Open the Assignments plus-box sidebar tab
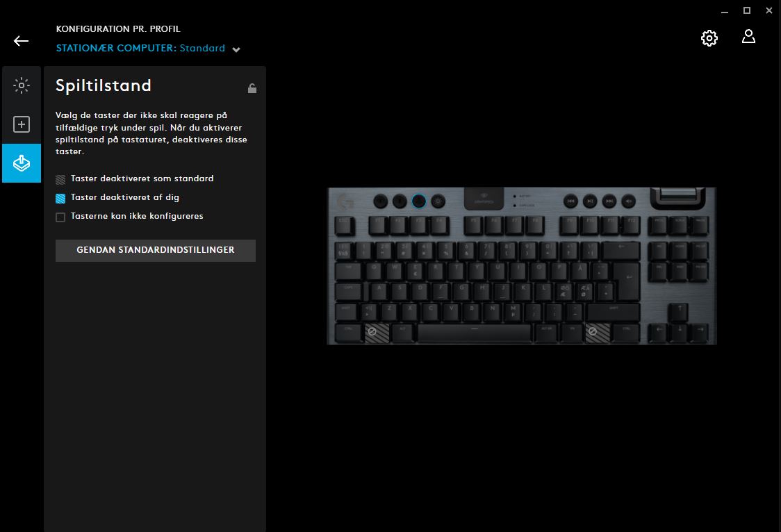 (22, 124)
